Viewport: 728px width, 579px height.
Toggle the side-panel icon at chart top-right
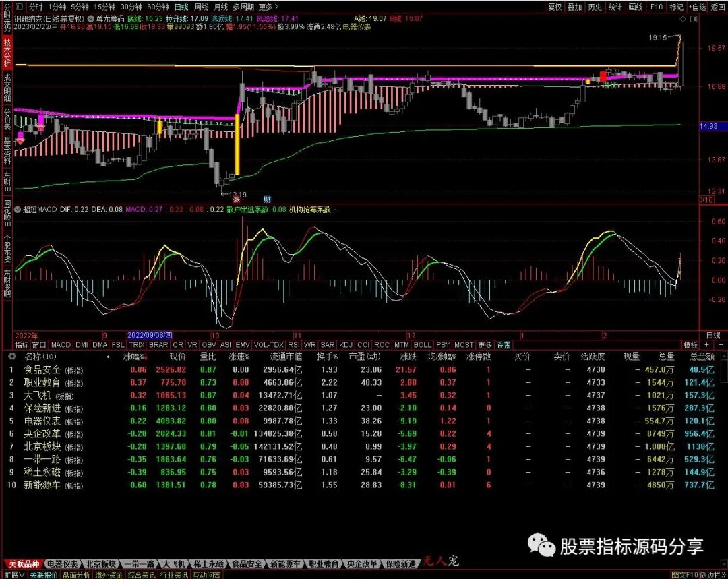(694, 19)
